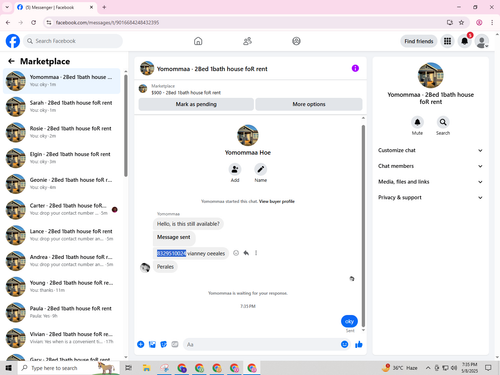The image size is (500, 375).
Task: Open a new browser tab
Action: (104, 7)
